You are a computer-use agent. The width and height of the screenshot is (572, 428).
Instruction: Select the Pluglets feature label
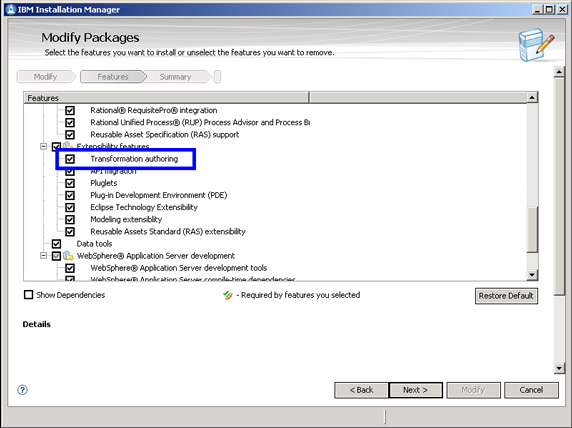[x=104, y=183]
